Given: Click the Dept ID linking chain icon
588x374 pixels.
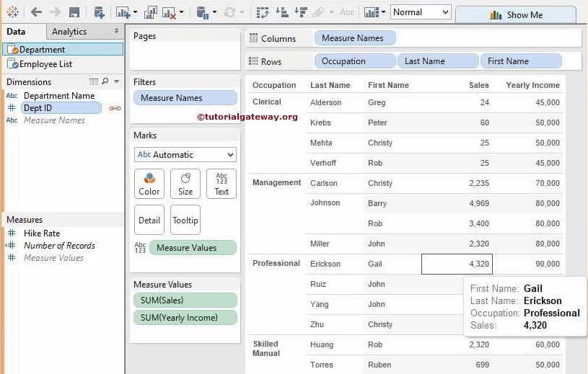Looking at the screenshot, I should (x=115, y=108).
